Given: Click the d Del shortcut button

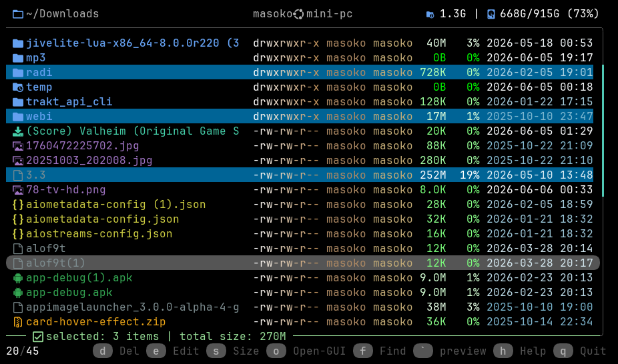Looking at the screenshot, I should pyautogui.click(x=116, y=351).
